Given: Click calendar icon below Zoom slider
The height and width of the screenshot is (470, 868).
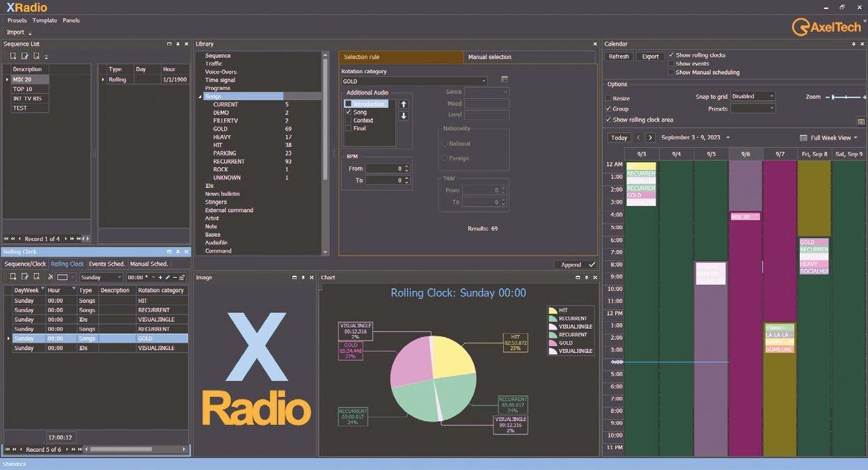Looking at the screenshot, I should point(861,121).
